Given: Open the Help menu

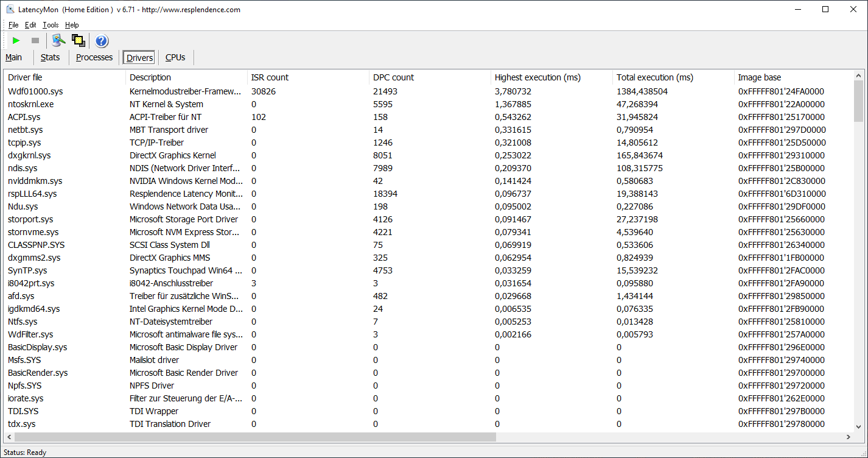Looking at the screenshot, I should click(x=72, y=25).
